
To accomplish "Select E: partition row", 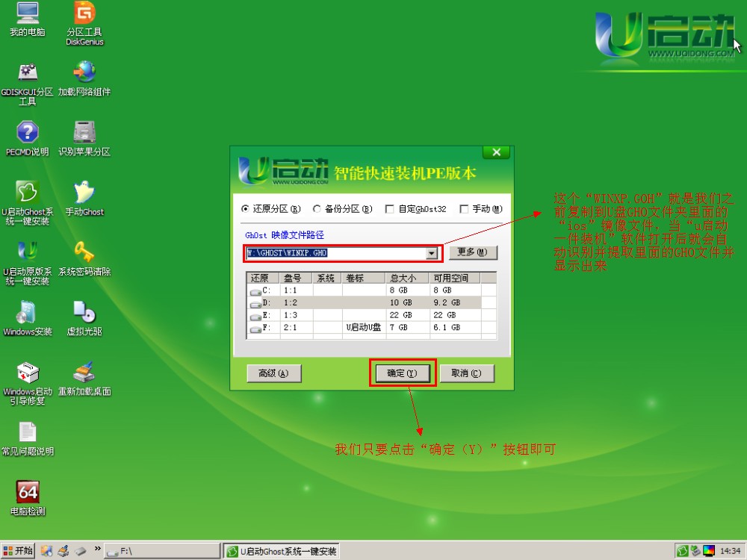I will point(371,315).
